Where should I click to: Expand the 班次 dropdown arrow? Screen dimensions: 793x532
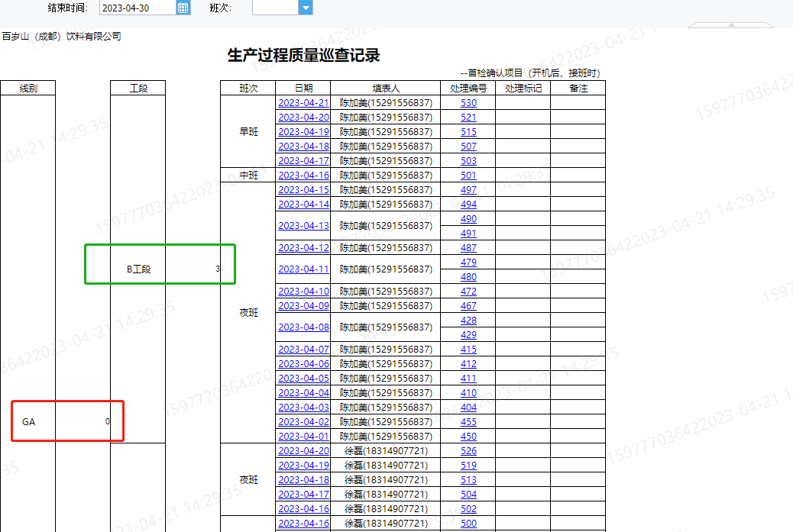pyautogui.click(x=306, y=8)
